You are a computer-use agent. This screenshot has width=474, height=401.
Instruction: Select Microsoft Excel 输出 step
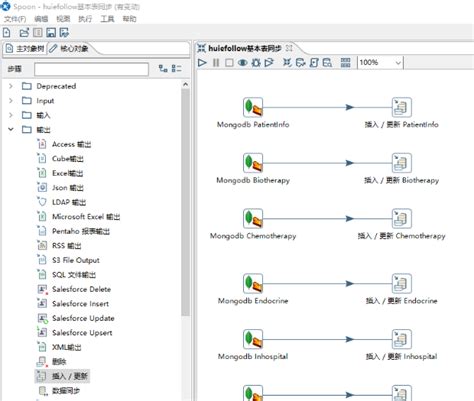point(86,217)
